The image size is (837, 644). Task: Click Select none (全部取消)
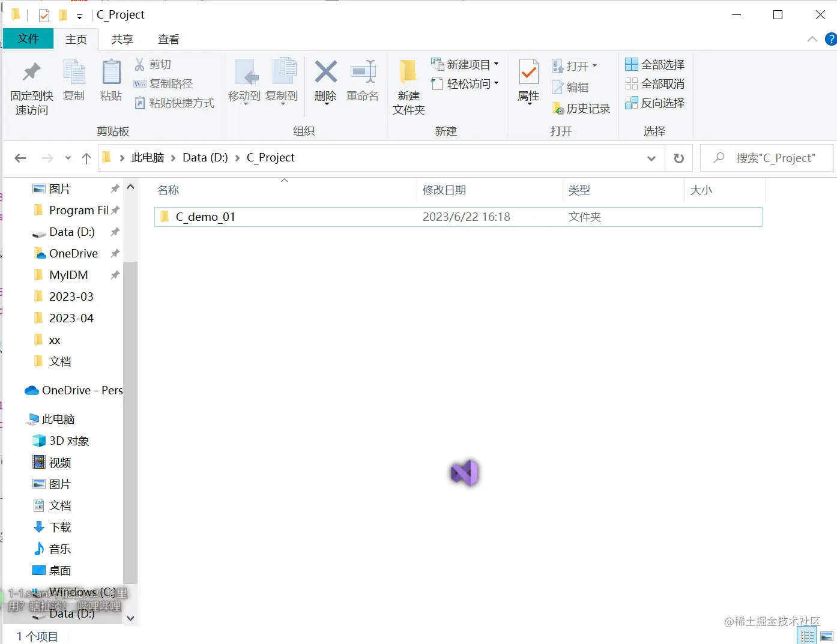coord(654,83)
